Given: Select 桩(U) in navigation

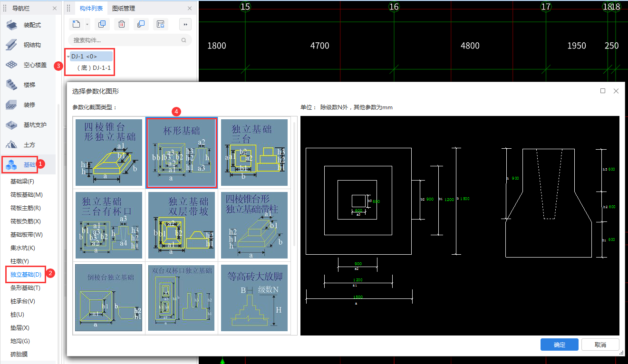Looking at the screenshot, I should [17, 315].
